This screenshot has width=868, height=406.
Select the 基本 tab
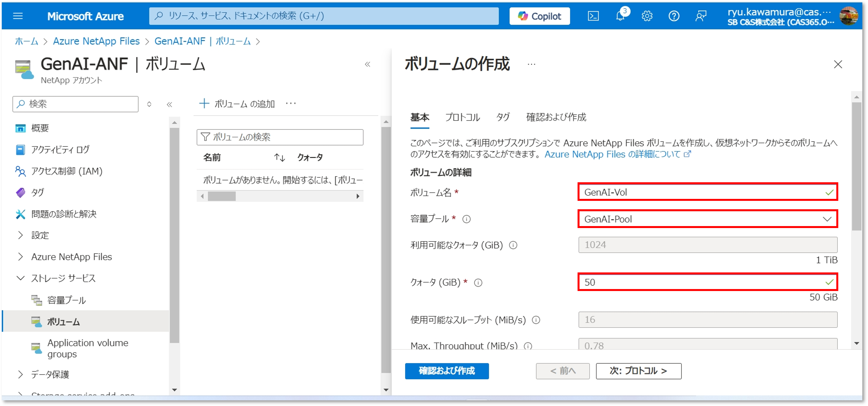coord(420,117)
